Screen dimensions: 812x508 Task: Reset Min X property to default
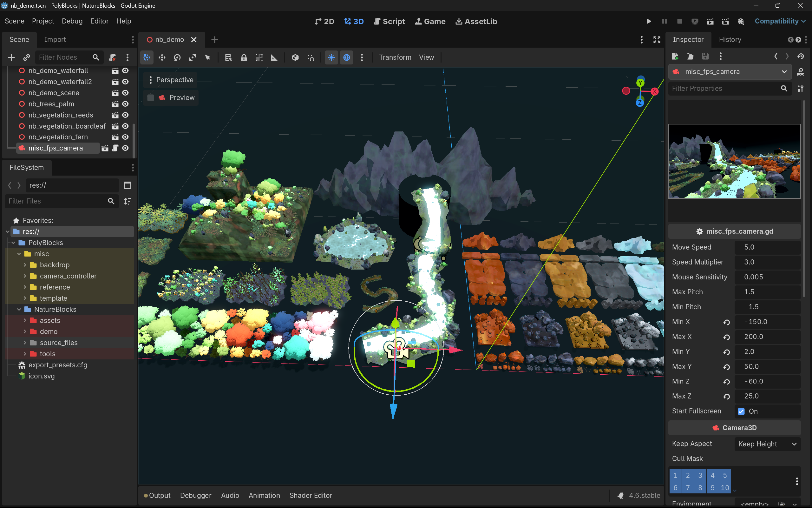point(727,322)
